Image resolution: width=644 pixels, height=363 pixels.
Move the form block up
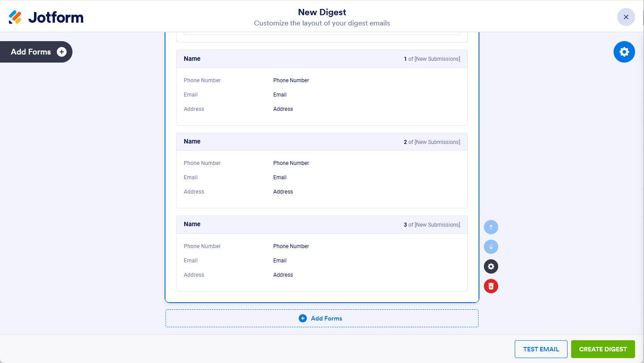tap(491, 227)
